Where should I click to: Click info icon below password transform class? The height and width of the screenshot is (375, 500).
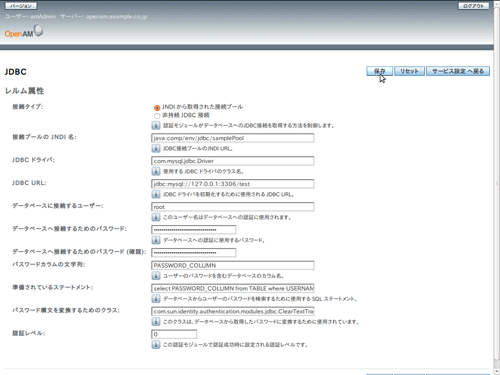(x=156, y=322)
